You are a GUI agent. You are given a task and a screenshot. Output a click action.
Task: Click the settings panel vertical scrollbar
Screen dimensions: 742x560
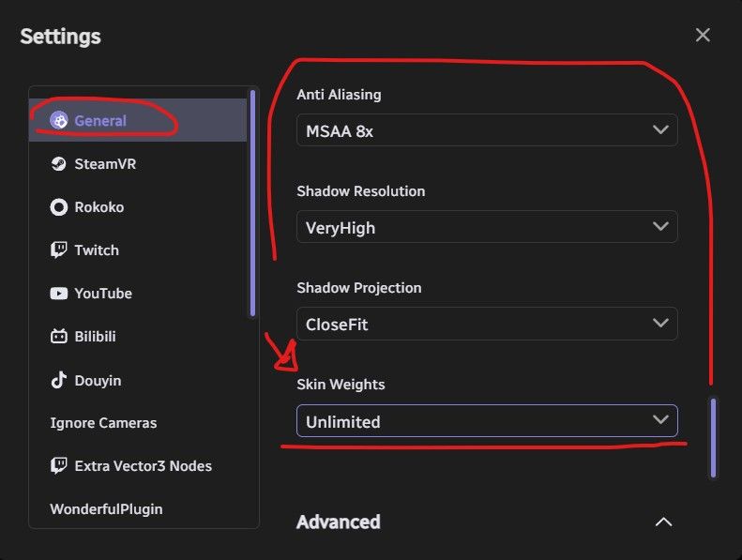pos(713,437)
